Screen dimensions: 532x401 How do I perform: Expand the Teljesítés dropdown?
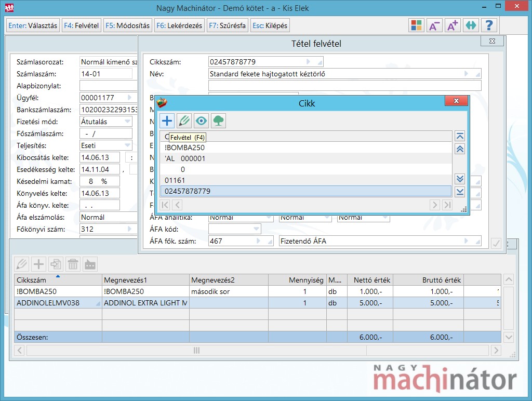point(127,145)
